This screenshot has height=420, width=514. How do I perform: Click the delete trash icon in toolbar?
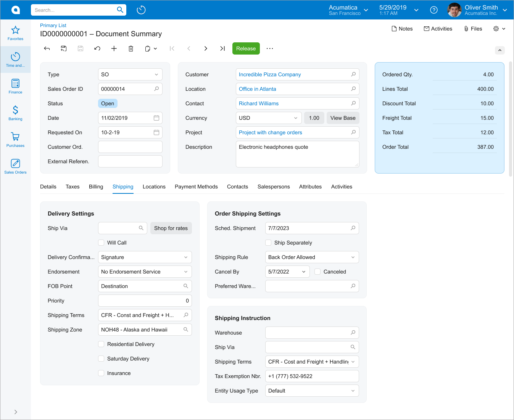(131, 48)
